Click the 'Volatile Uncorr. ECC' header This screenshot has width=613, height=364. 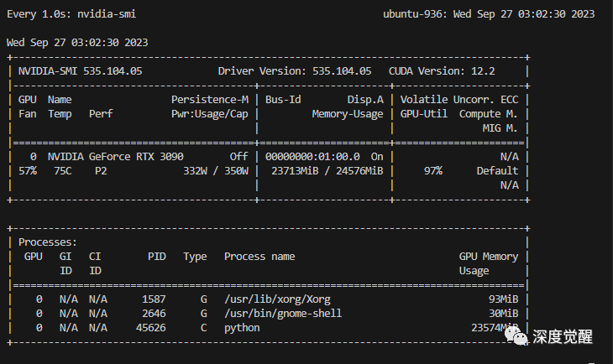click(x=459, y=100)
